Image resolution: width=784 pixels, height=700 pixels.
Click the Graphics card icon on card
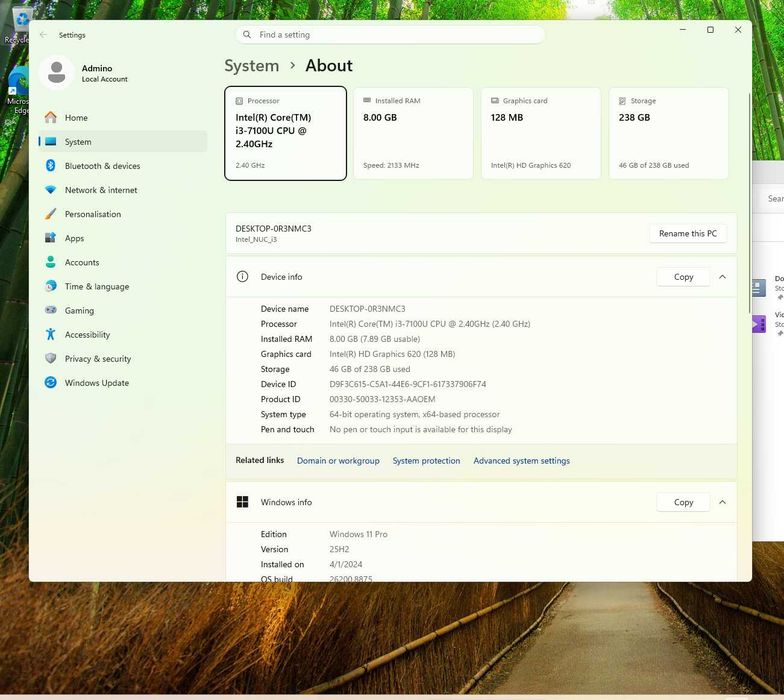click(495, 100)
